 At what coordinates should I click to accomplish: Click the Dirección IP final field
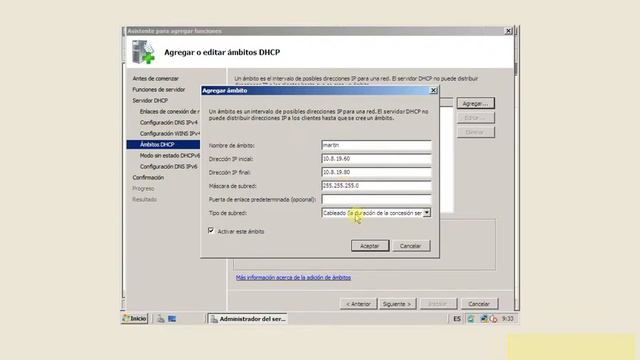click(x=376, y=172)
